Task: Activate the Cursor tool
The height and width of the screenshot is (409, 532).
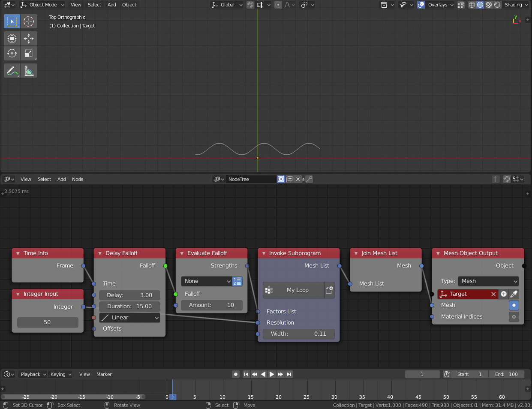Action: coord(29,21)
